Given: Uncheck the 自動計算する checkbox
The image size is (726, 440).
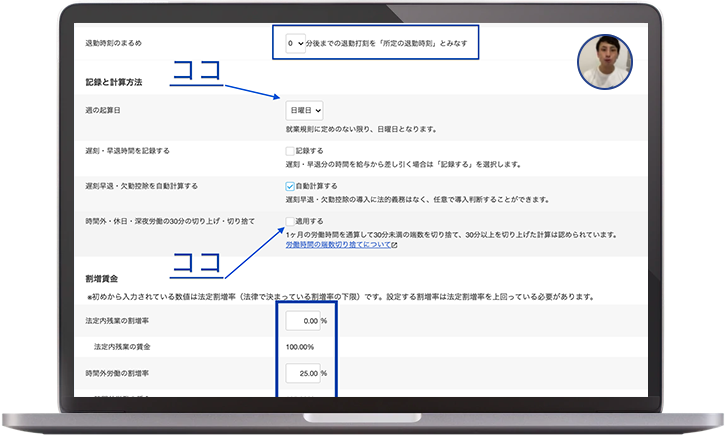Looking at the screenshot, I should pyautogui.click(x=290, y=186).
